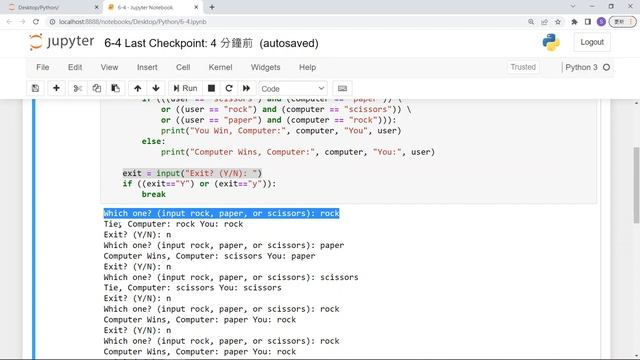Image resolution: width=640 pixels, height=360 pixels.
Task: Open browser zoom magnifier icon
Action: pyautogui.click(x=531, y=22)
